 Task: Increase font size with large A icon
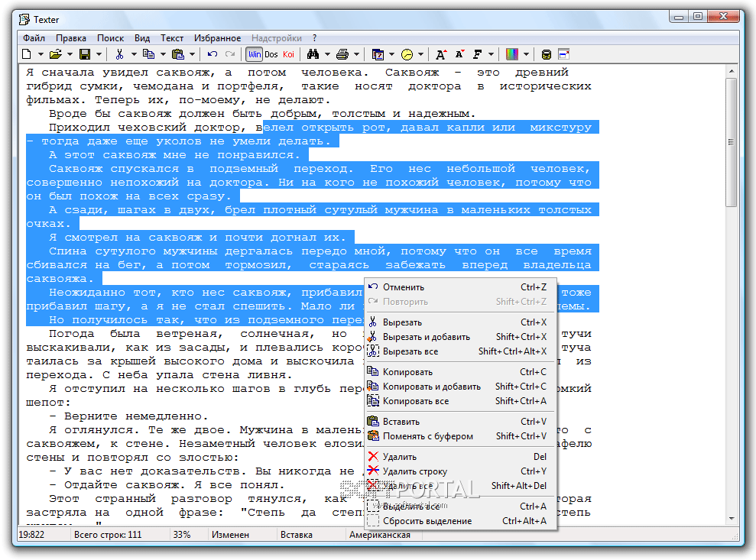[x=441, y=54]
